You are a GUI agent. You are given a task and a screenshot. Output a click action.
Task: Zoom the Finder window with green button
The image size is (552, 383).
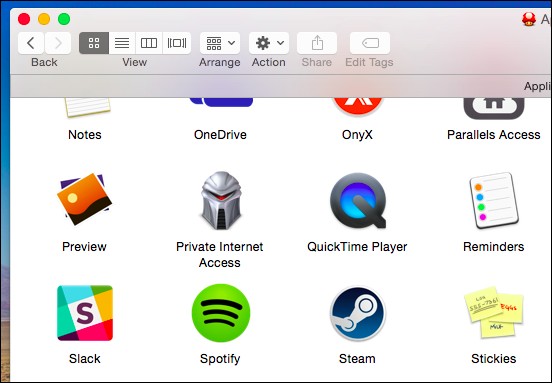click(64, 19)
